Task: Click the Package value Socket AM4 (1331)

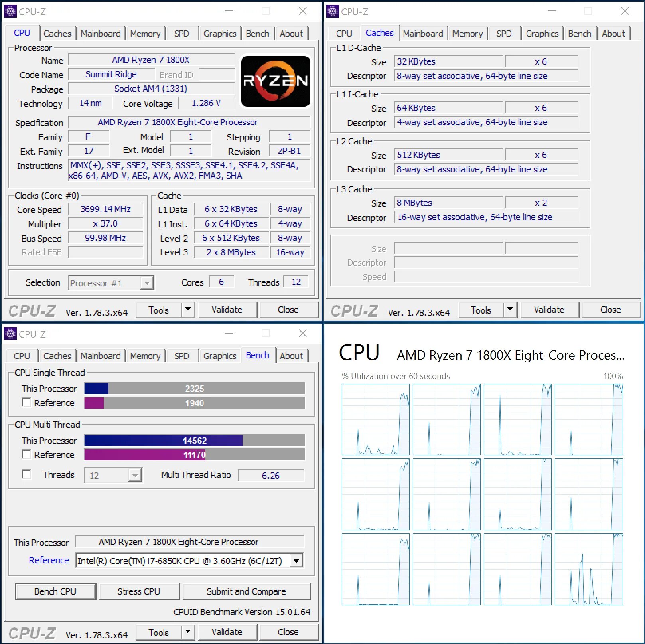Action: [151, 89]
